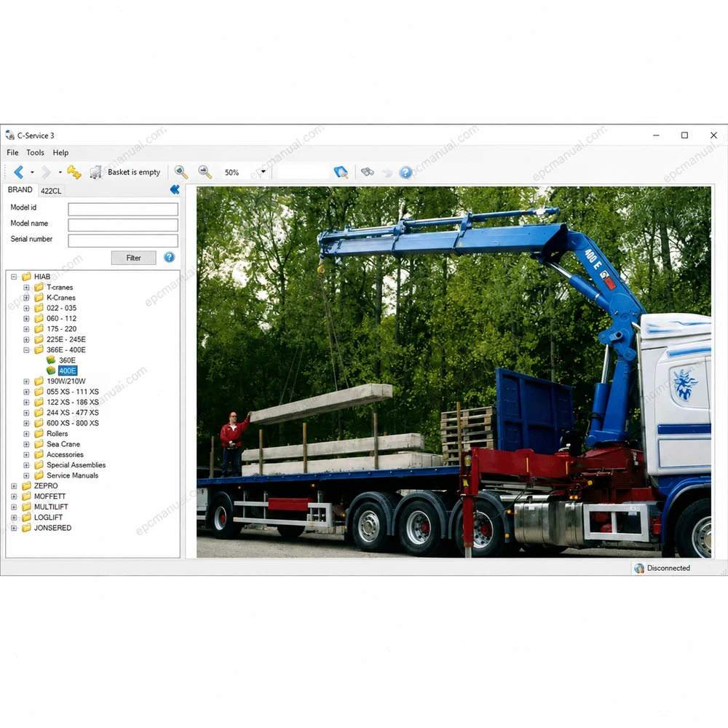Viewport: 728px width, 728px height.
Task: Expand the Sea Crane folder
Action: [26, 444]
